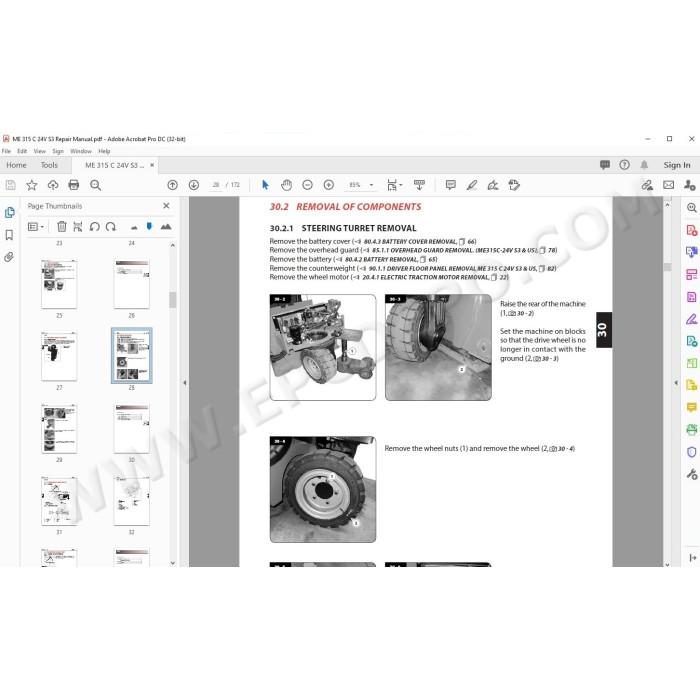Open the More Tools wrench icon in the right rail
Screen dimensions: 700x700
[x=692, y=474]
